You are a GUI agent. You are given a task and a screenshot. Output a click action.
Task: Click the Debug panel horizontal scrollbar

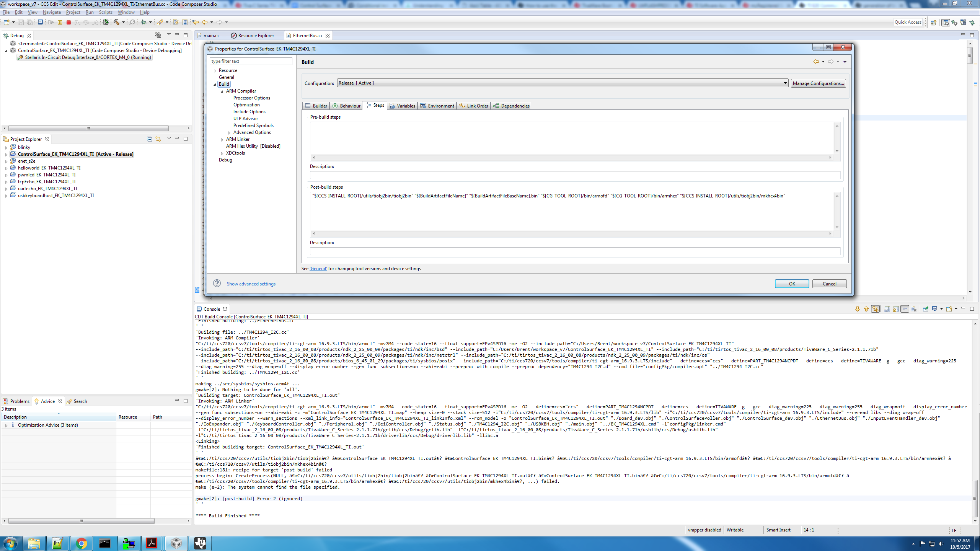88,129
